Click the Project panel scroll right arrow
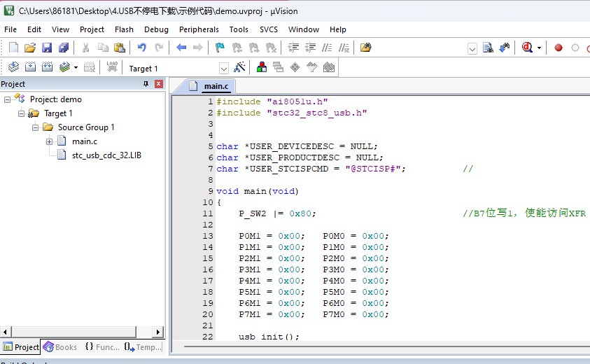The width and height of the screenshot is (590, 364). (158, 332)
